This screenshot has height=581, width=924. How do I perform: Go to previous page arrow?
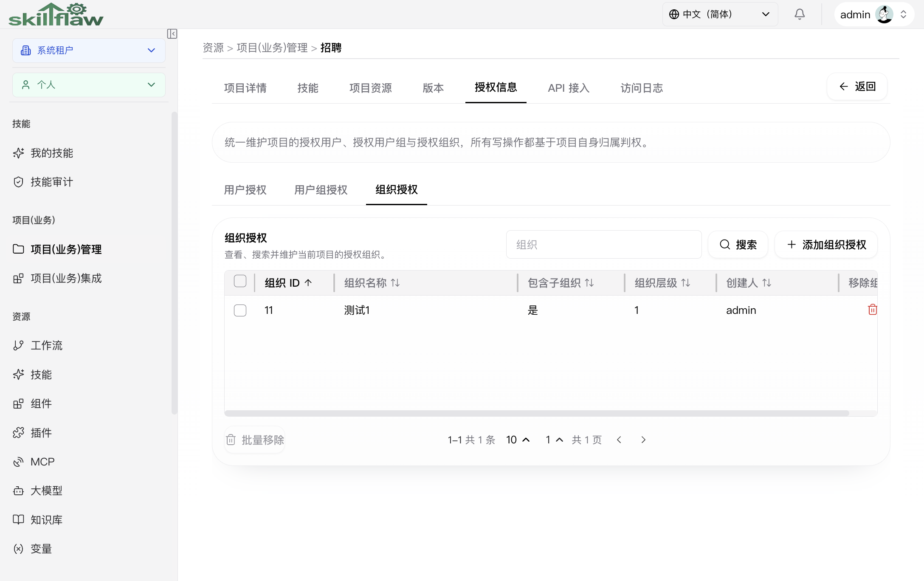(619, 440)
